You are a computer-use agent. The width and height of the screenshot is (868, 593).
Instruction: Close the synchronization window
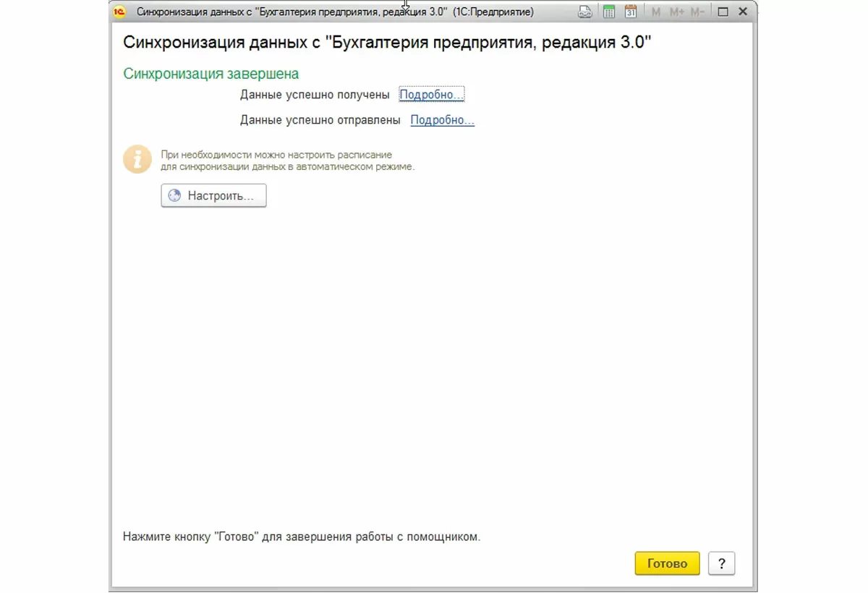click(x=743, y=12)
